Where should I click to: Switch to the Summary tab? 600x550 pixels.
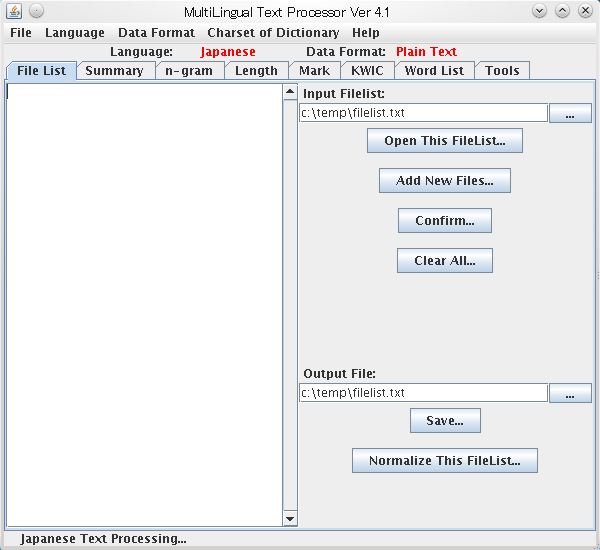pyautogui.click(x=114, y=70)
